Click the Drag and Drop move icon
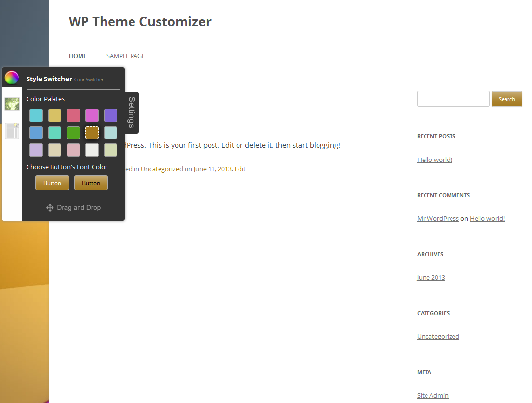The height and width of the screenshot is (403, 532). click(x=50, y=208)
